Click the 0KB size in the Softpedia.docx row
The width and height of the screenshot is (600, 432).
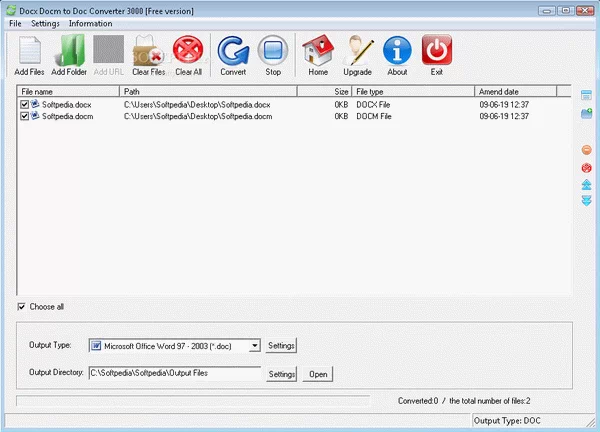click(x=341, y=105)
